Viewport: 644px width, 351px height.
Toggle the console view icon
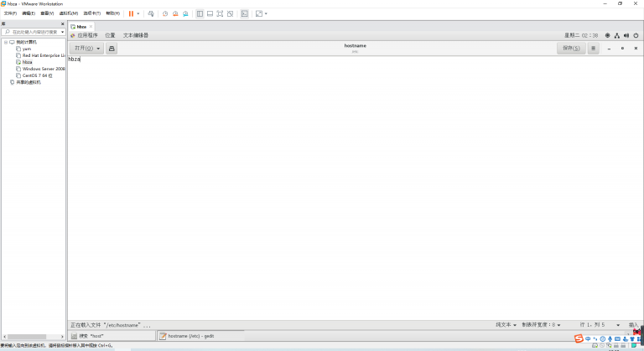point(244,13)
